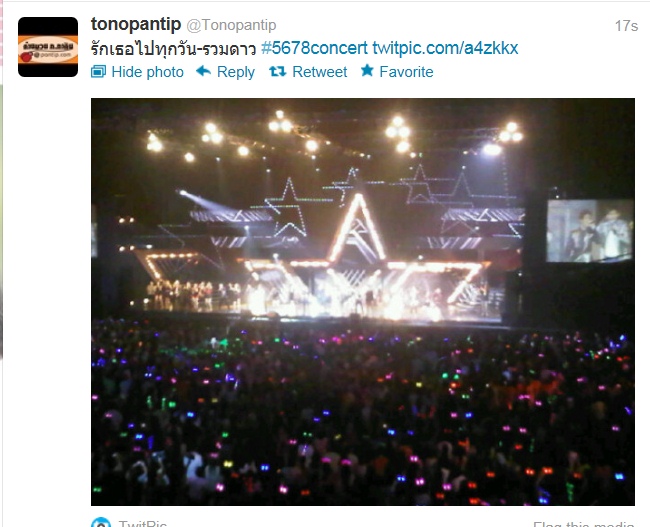This screenshot has height=527, width=650.
Task: Click the tonopantip profile avatar
Action: (x=48, y=47)
